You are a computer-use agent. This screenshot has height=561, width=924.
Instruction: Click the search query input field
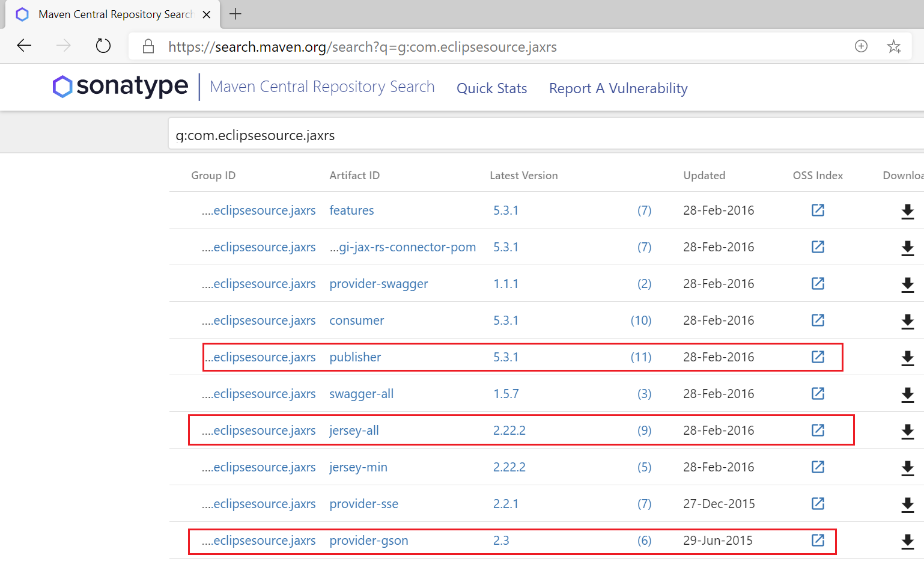pyautogui.click(x=546, y=135)
